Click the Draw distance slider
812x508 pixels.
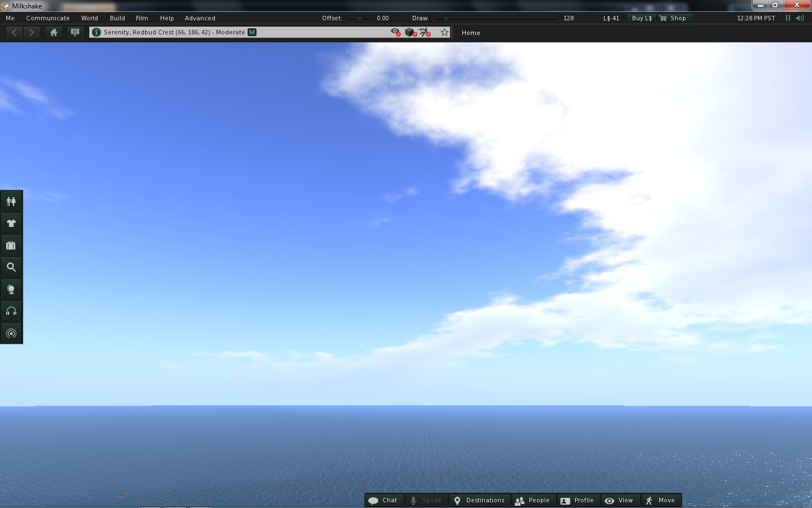pyautogui.click(x=496, y=19)
